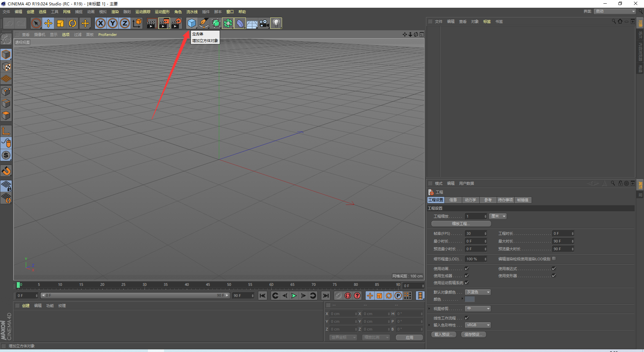Viewport: 644px width, 352px height.
Task: Toggle 线性工作流程 checkbox
Action: (x=467, y=318)
